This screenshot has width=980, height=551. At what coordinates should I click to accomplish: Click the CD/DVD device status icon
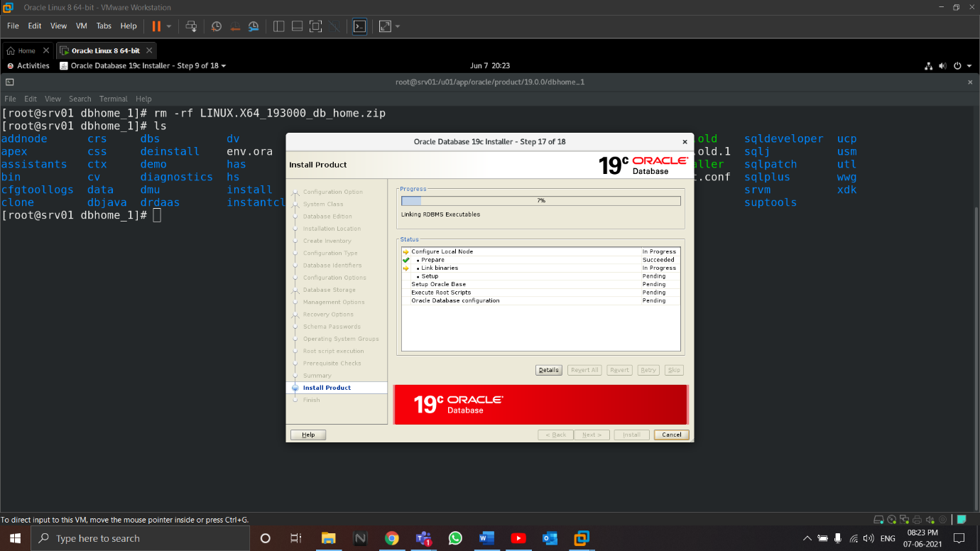point(892,519)
